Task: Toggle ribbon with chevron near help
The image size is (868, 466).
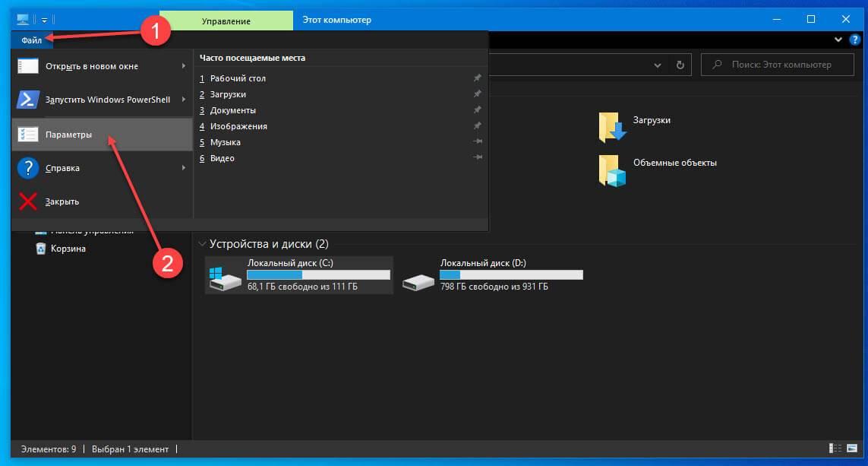Action: click(838, 40)
